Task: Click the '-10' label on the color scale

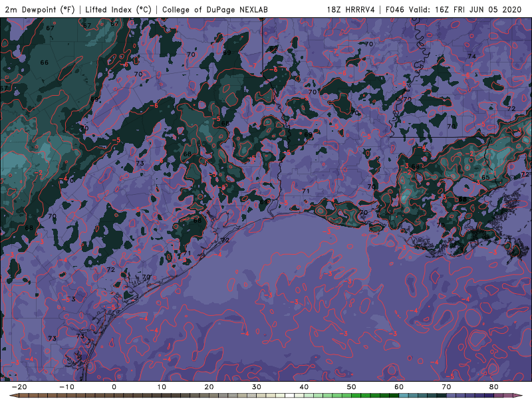Action: 66,387
